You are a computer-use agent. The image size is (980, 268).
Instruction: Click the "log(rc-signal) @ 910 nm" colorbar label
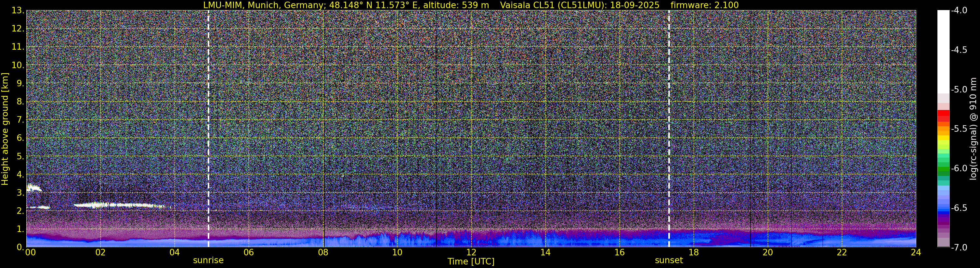pyautogui.click(x=973, y=129)
